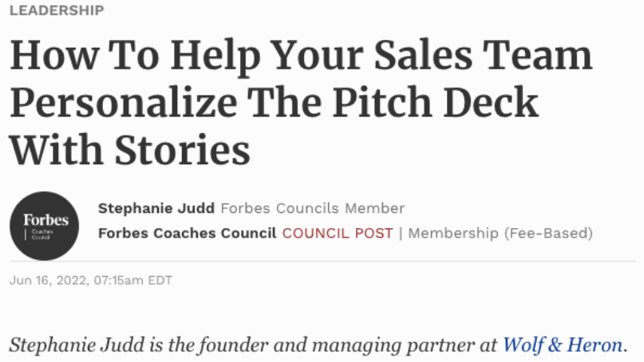The image size is (644, 362).
Task: Click the Forbes Coaches Council circular logo
Action: coord(45,225)
